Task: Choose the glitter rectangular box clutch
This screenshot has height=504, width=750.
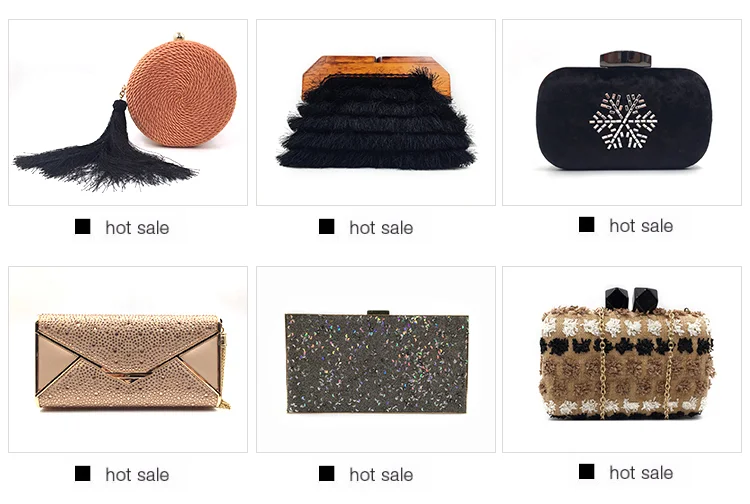Action: tap(376, 360)
